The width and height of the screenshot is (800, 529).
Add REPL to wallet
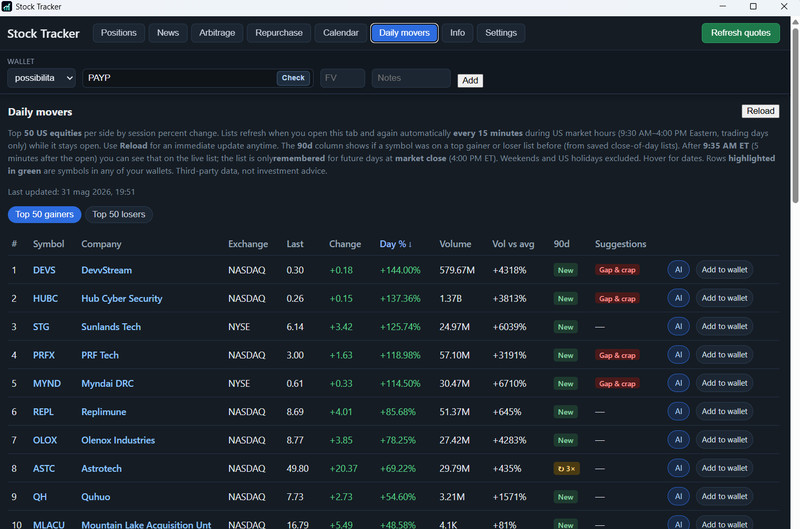click(724, 411)
